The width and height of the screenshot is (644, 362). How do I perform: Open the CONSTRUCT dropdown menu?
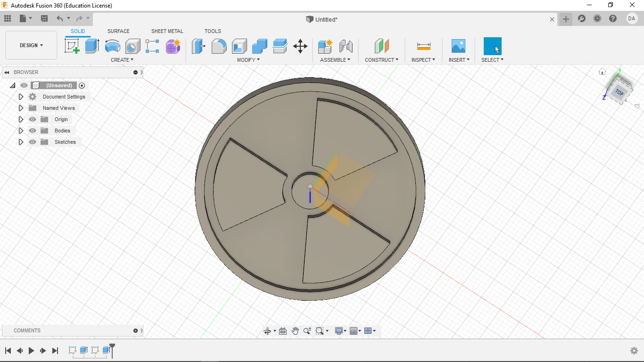coord(382,60)
